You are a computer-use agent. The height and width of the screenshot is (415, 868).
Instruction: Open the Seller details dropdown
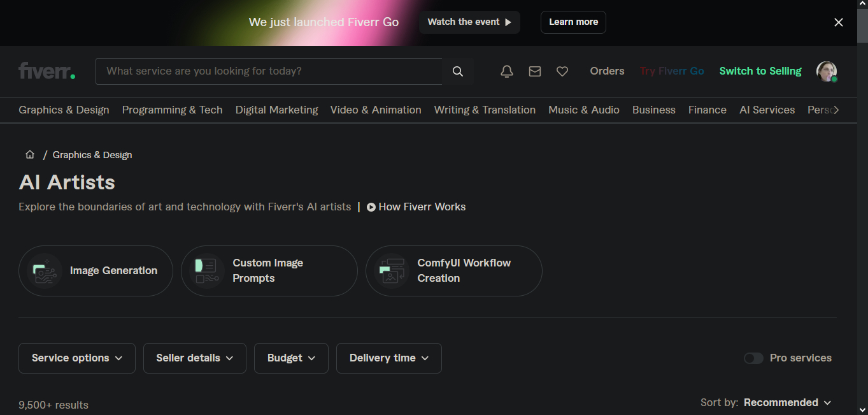click(x=195, y=358)
